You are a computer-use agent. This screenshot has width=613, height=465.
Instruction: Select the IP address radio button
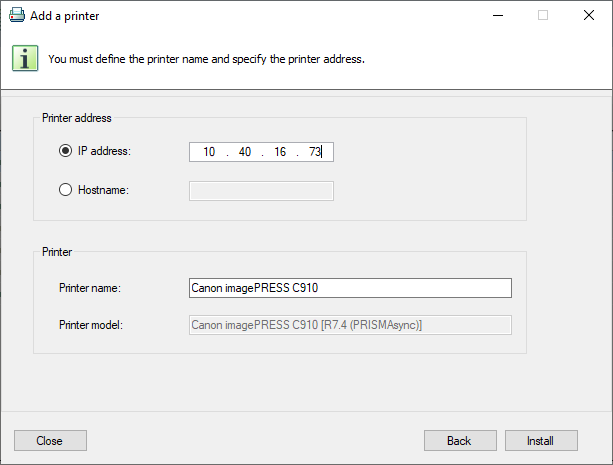click(66, 151)
